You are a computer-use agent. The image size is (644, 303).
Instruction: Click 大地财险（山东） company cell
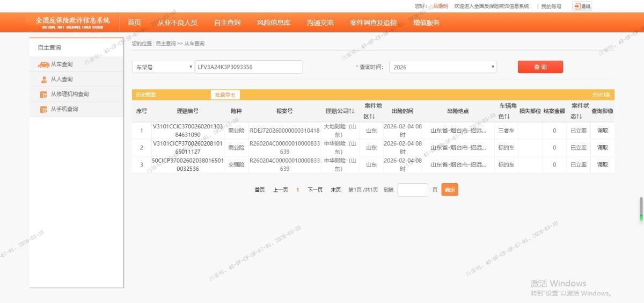pos(340,131)
